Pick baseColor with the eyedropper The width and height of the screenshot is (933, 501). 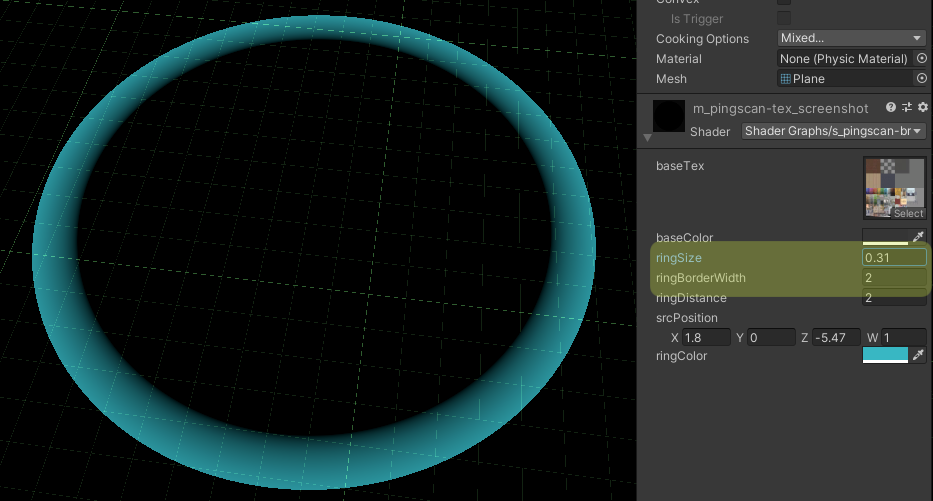919,238
